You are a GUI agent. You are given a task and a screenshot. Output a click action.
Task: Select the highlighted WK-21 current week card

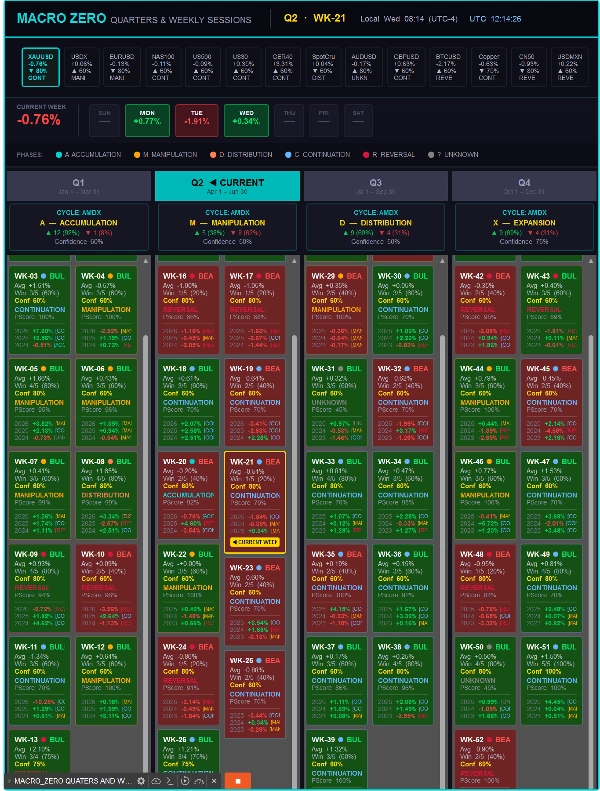(255, 502)
